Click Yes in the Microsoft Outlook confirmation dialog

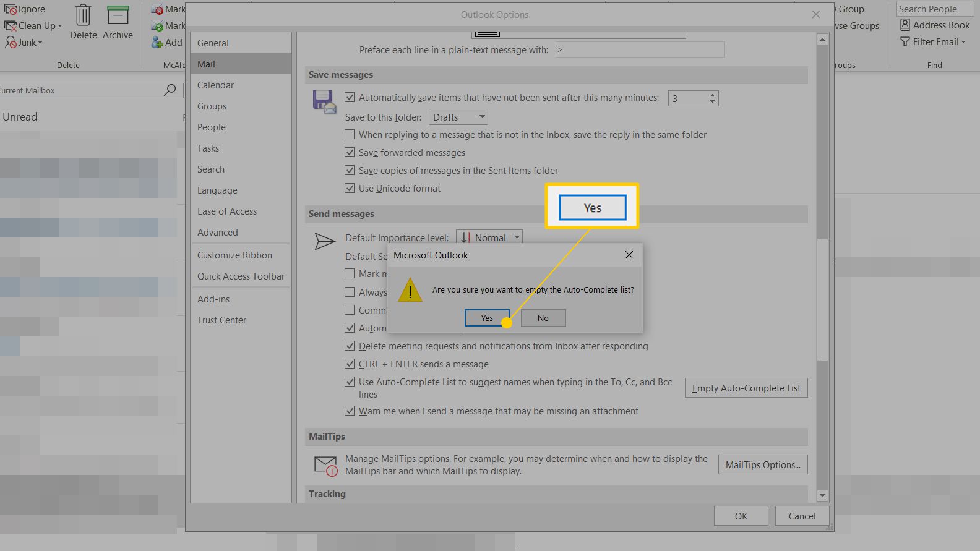(487, 318)
